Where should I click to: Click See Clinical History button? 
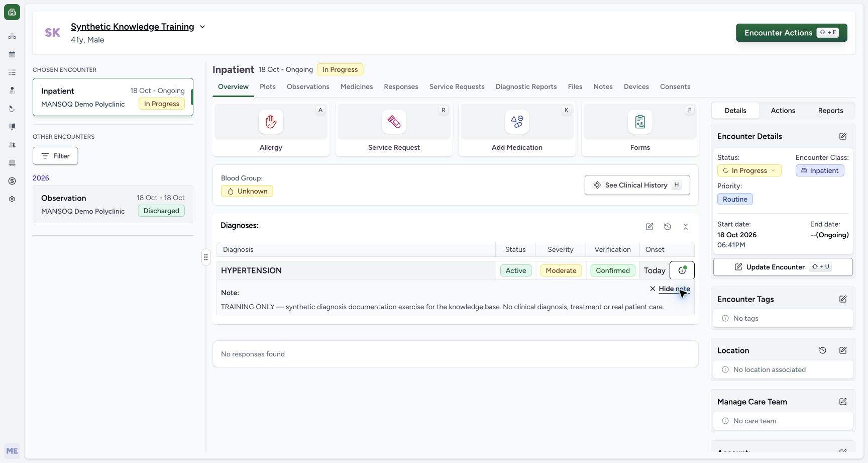click(637, 185)
